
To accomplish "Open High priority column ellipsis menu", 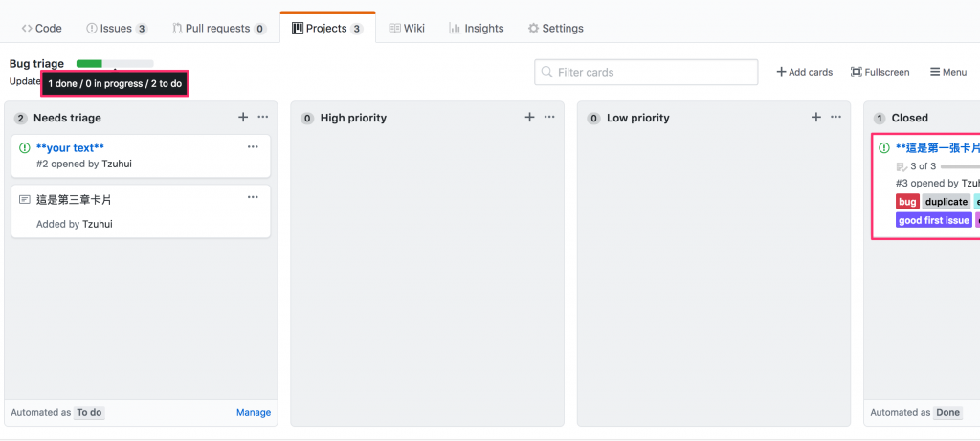I will coord(549,118).
